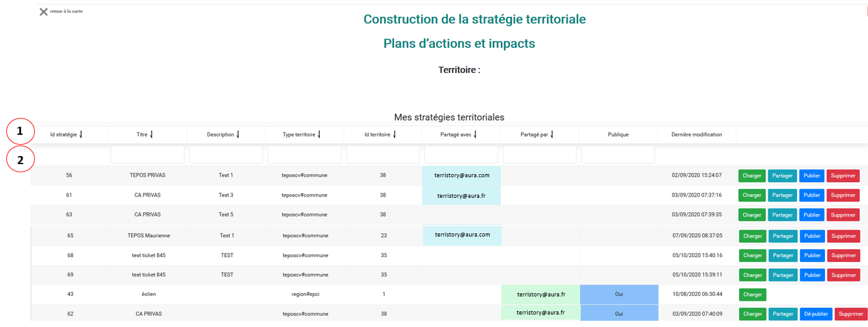Click the Id territoire filter field

[x=383, y=155]
